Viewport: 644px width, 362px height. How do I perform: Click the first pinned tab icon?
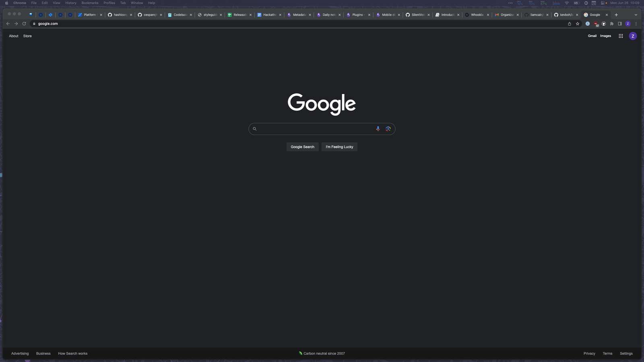point(31,15)
